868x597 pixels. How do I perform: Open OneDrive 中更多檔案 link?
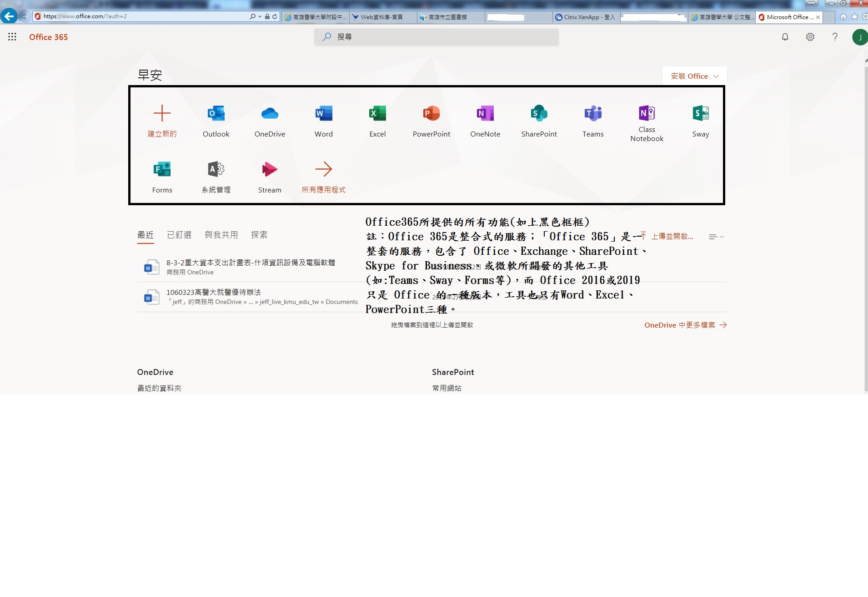pyautogui.click(x=686, y=325)
